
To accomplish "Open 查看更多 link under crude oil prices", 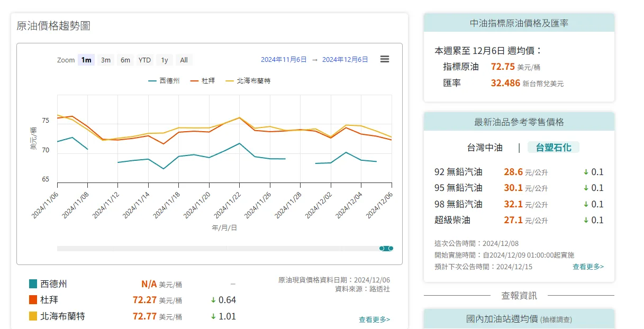I will click(374, 319).
